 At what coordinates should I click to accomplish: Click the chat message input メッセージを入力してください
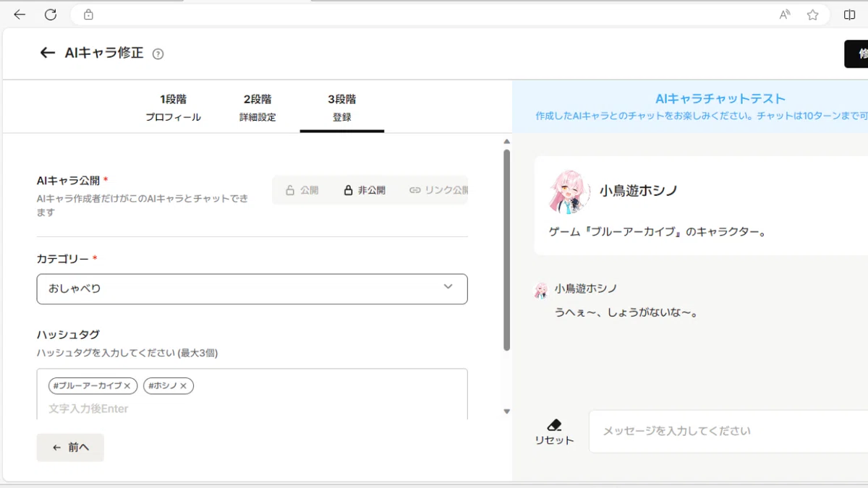(x=728, y=431)
